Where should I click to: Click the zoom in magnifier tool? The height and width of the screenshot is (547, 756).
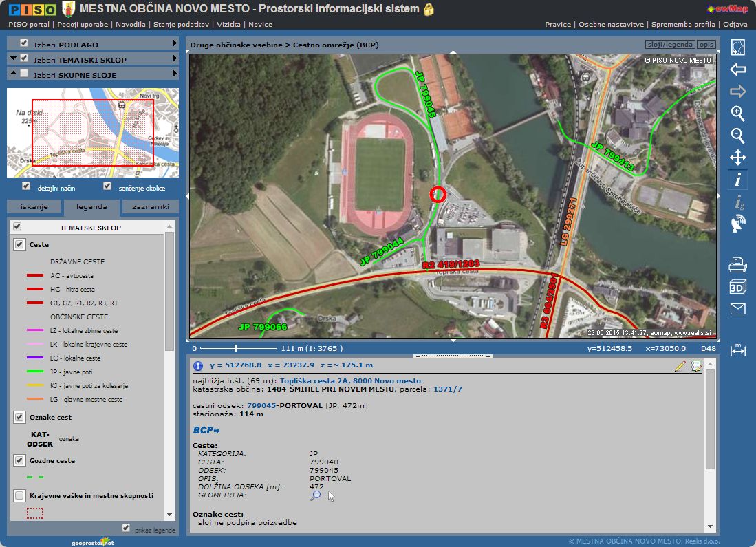point(737,114)
